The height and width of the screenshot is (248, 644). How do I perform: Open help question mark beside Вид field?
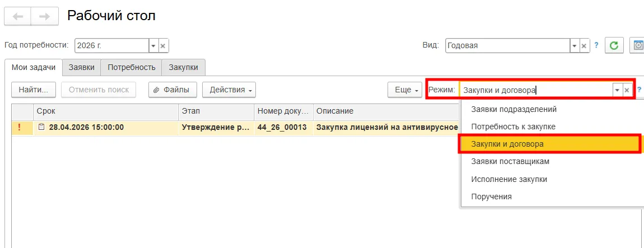click(596, 45)
